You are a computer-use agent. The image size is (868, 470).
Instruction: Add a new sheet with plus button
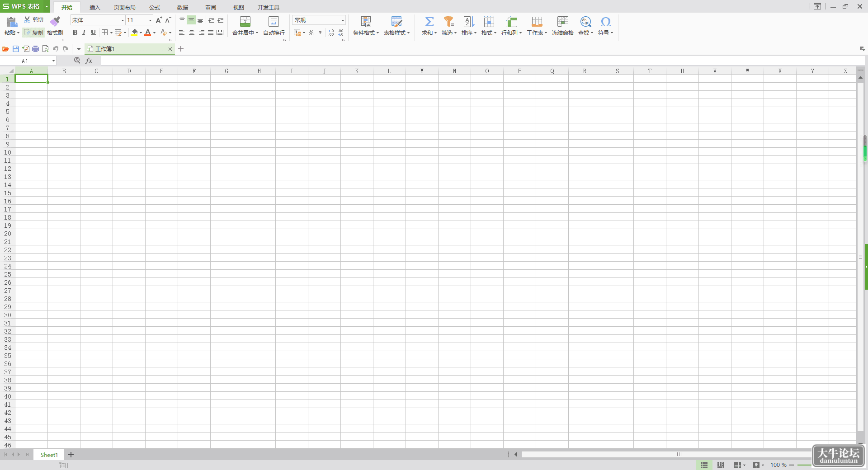point(71,455)
